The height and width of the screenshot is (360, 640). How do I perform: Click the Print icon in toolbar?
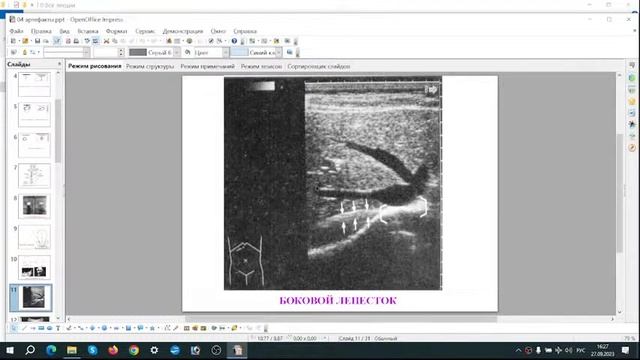(x=76, y=41)
